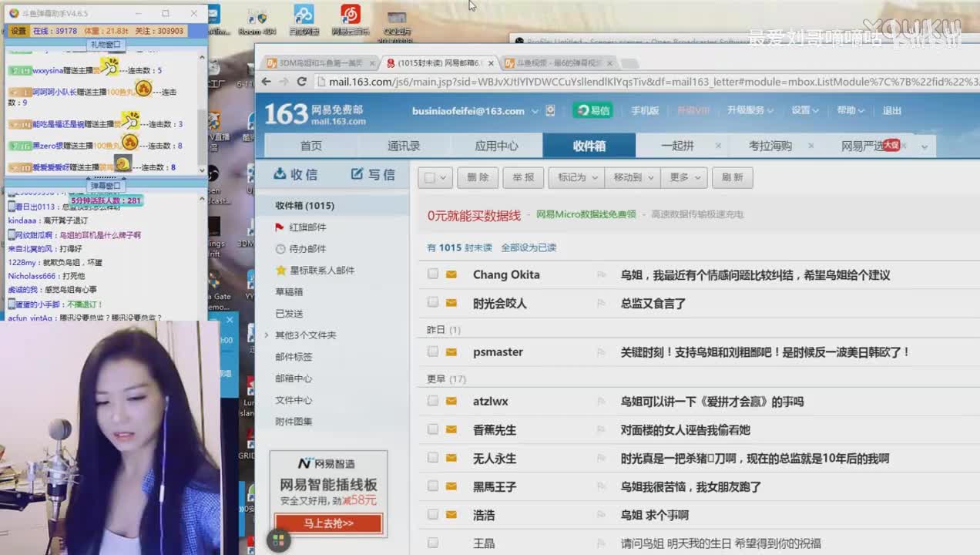Screen dimensions: 980x555
Task: Switch to 3DM browser tab
Action: pyautogui.click(x=319, y=63)
